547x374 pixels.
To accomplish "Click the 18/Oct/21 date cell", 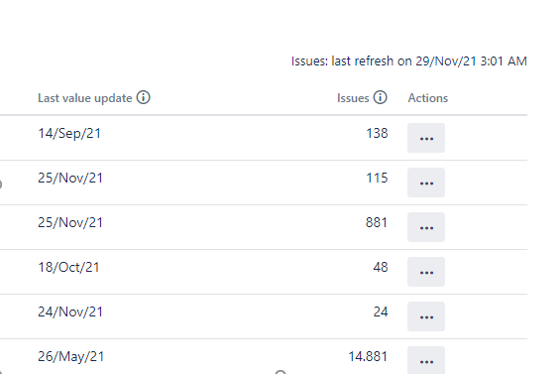I will click(x=68, y=267).
